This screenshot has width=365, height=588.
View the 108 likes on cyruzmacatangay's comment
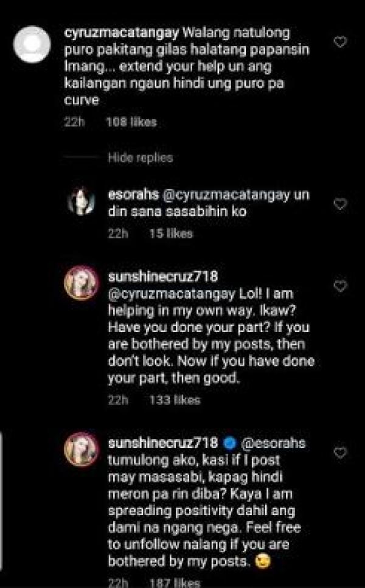131,122
